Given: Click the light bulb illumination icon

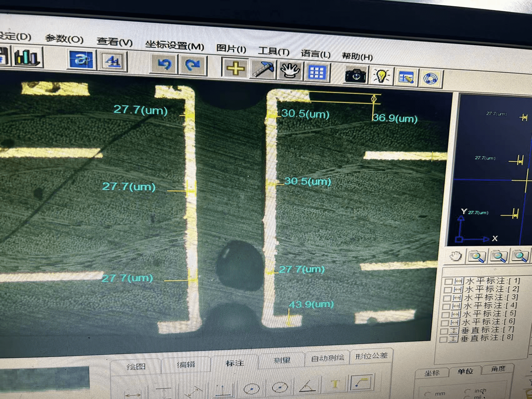Looking at the screenshot, I should pos(381,76).
